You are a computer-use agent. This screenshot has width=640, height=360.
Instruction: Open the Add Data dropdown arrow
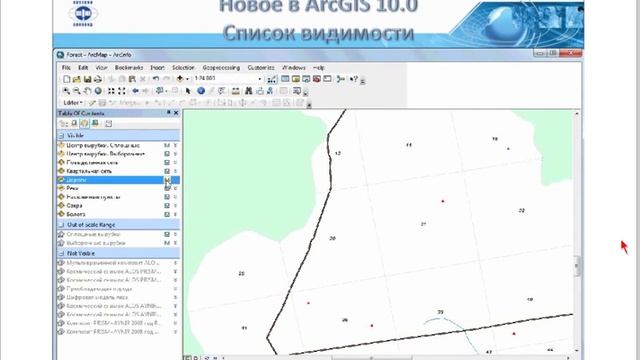click(187, 79)
